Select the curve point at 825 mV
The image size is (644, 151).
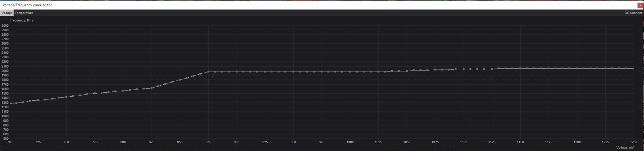(x=151, y=88)
